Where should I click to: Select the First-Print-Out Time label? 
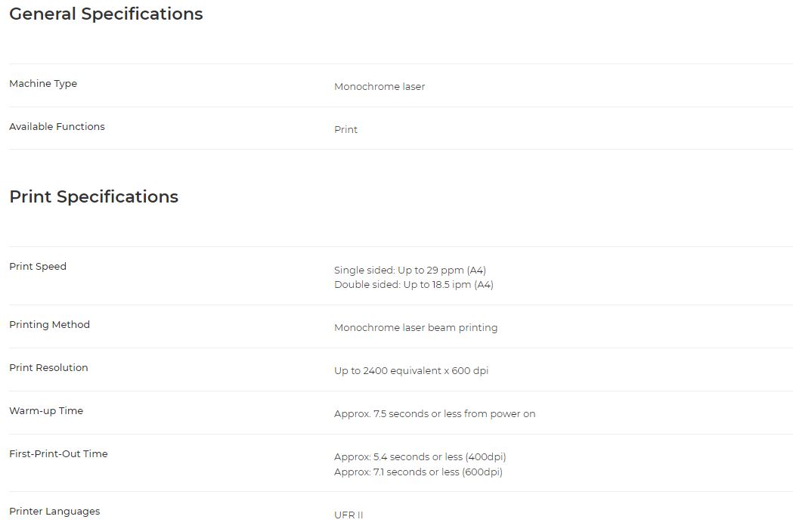(58, 453)
